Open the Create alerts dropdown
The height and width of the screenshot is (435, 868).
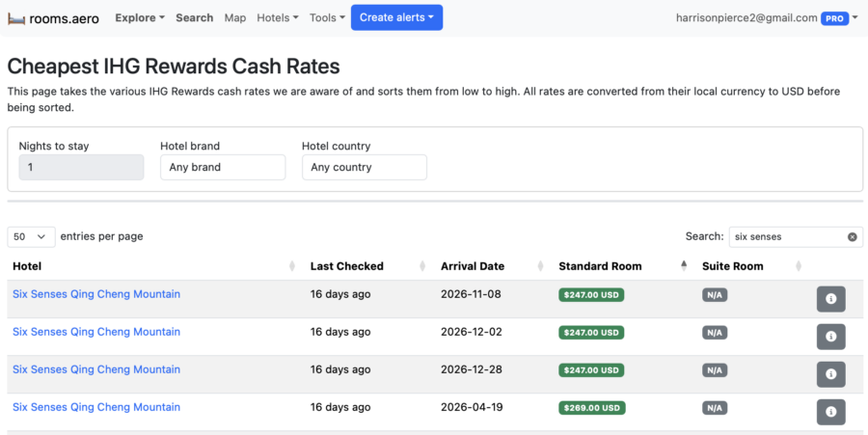(x=396, y=17)
